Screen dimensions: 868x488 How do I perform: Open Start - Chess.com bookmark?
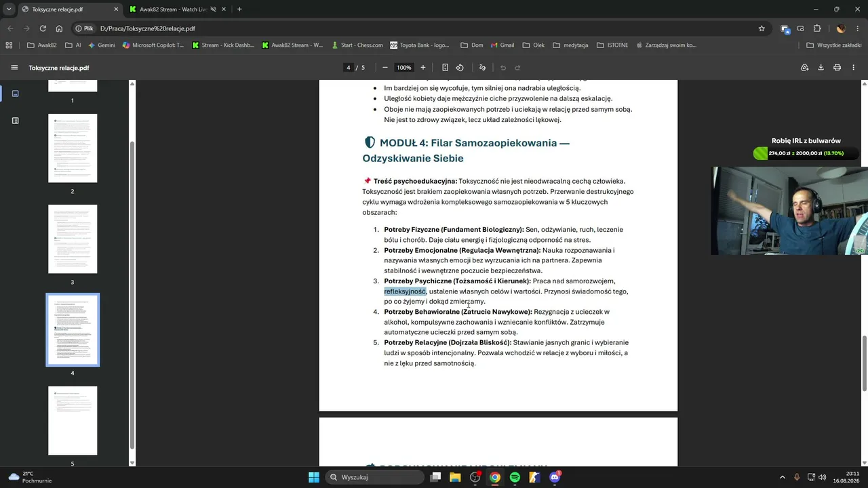(x=357, y=45)
